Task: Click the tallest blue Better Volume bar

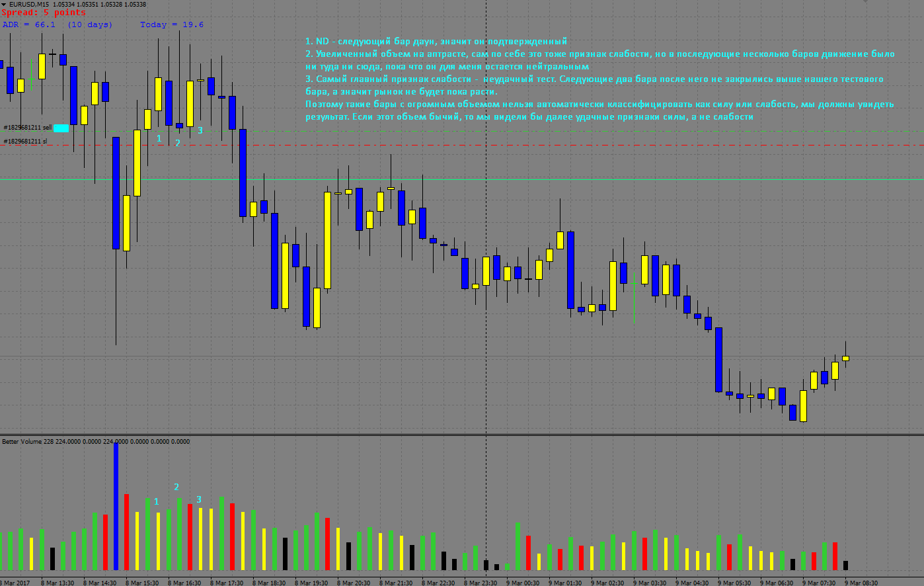Action: [116, 507]
